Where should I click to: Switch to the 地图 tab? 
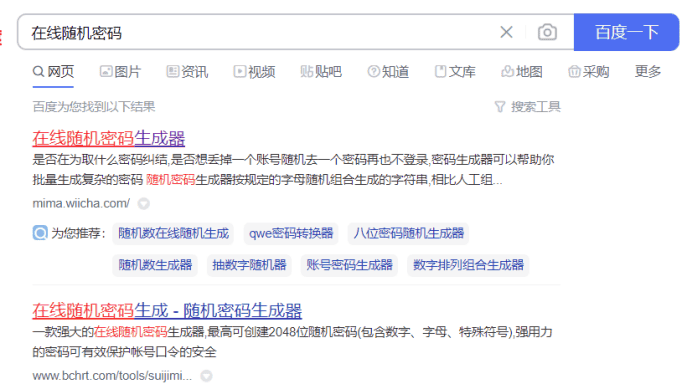pyautogui.click(x=522, y=72)
